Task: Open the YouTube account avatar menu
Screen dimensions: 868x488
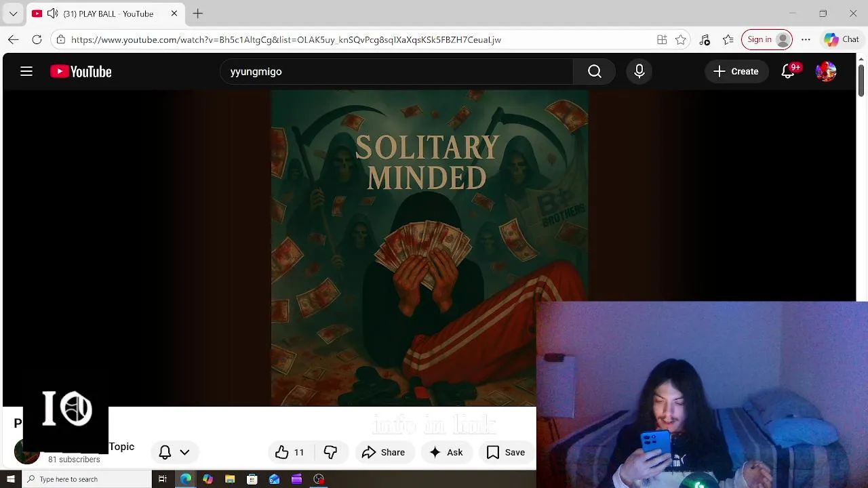Action: pyautogui.click(x=826, y=71)
